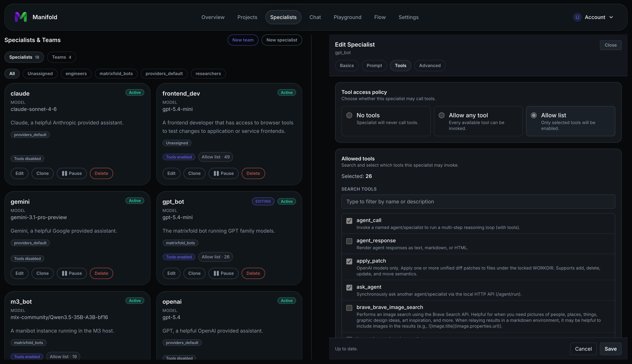Delete the frontend_dev specialist
The height and width of the screenshot is (364, 632).
click(x=253, y=173)
